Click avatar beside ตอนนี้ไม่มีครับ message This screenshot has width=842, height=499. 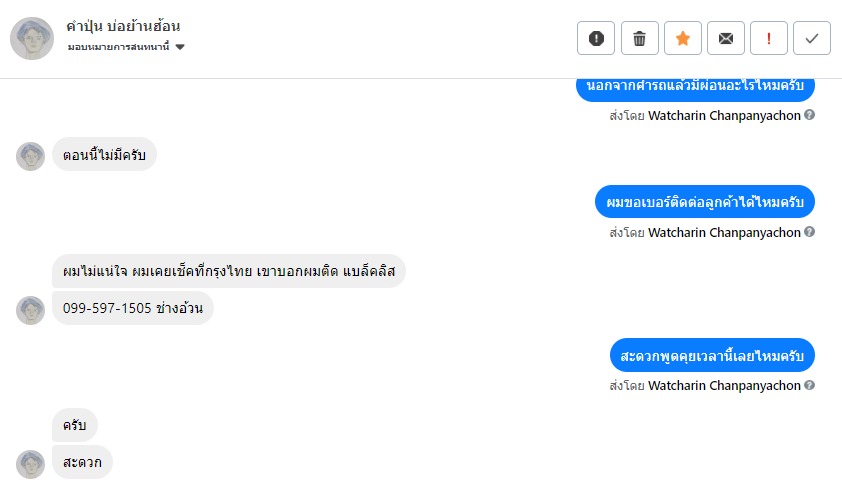click(x=31, y=156)
